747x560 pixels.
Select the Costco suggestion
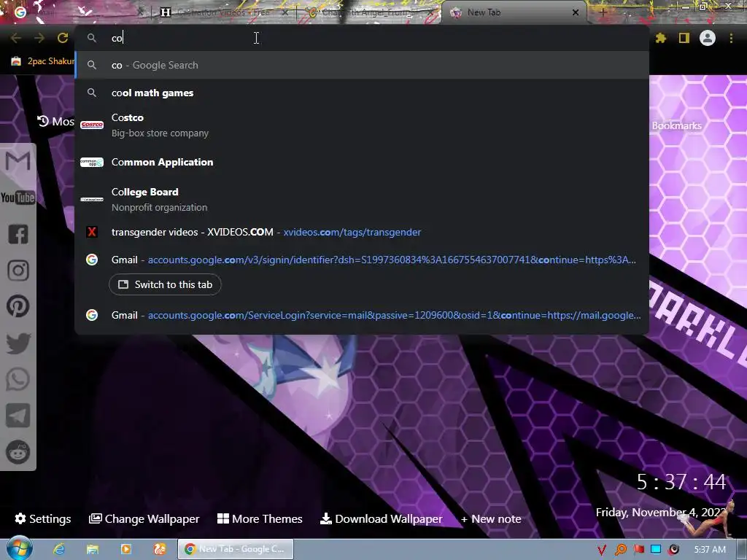point(362,125)
